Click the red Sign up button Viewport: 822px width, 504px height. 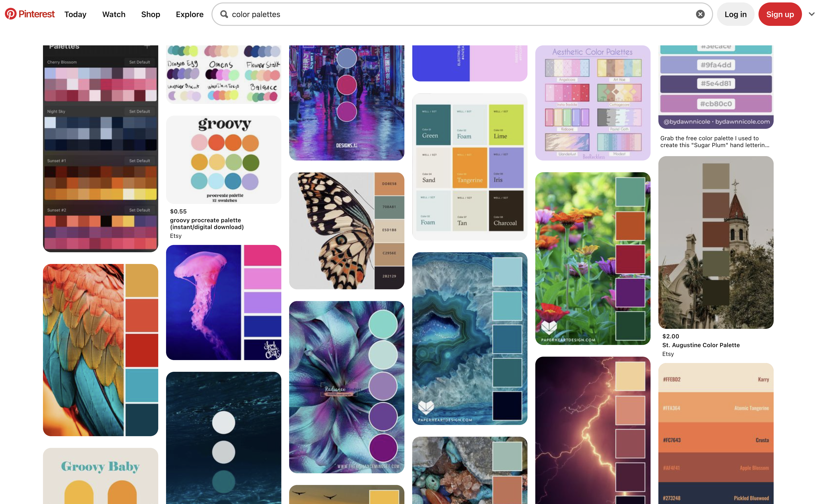click(x=780, y=14)
